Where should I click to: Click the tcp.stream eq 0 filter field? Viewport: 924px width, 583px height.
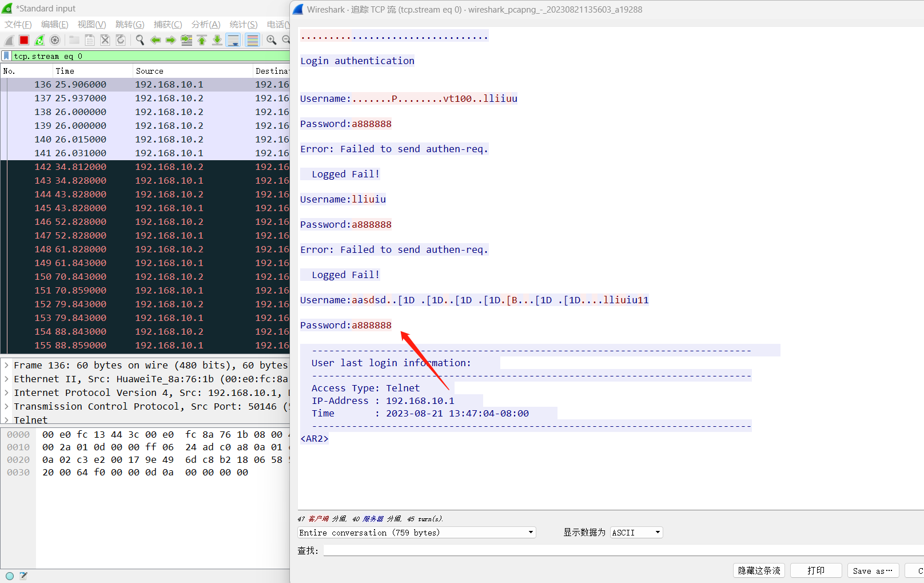coord(151,56)
